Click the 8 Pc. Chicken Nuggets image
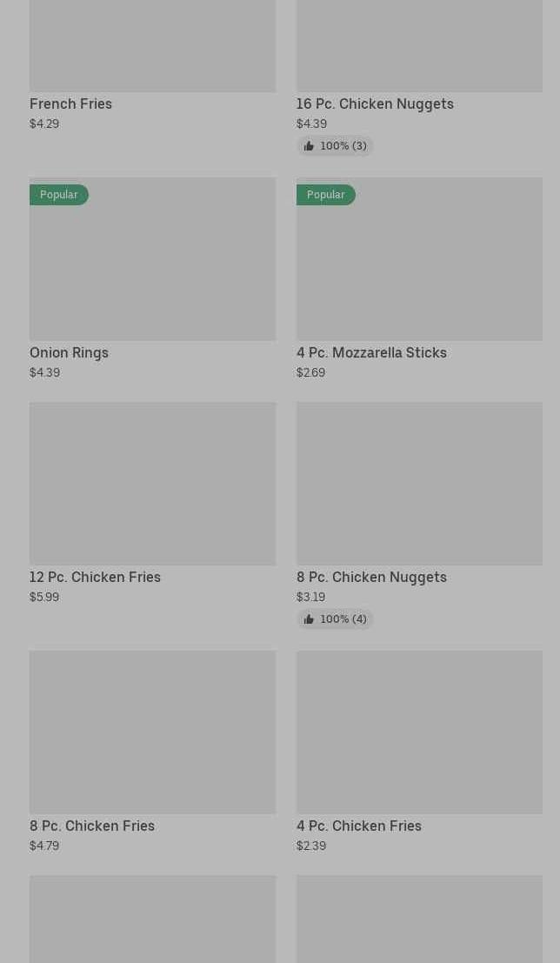560x963 pixels. pyautogui.click(x=419, y=484)
